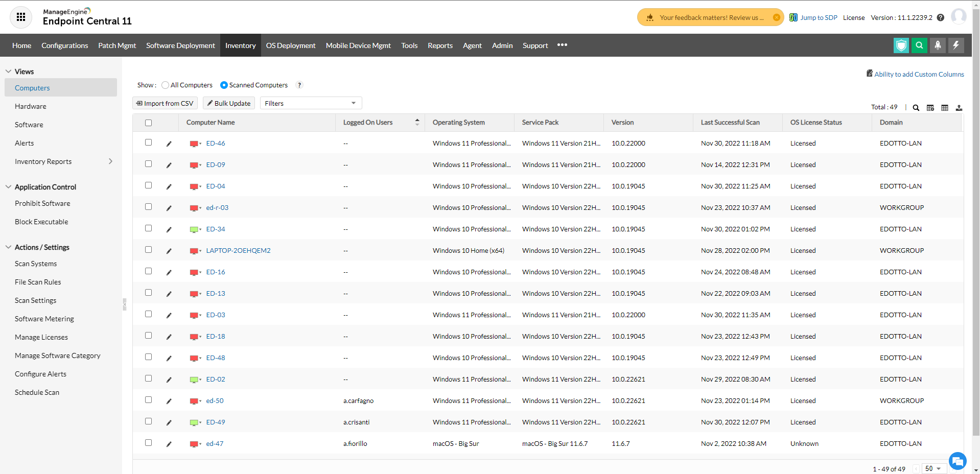Open the apps grid launcher icon
Image resolution: width=980 pixels, height=474 pixels.
[x=21, y=17]
